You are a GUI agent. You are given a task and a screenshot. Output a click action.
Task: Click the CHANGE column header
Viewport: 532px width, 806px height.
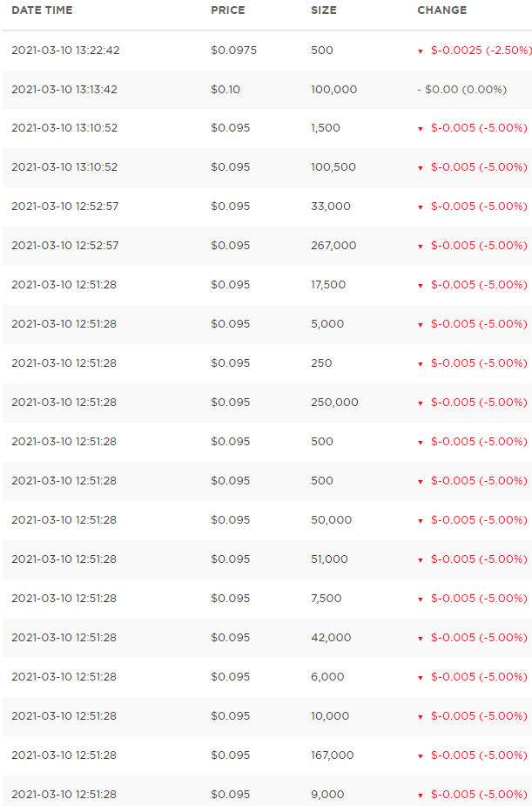pos(442,10)
